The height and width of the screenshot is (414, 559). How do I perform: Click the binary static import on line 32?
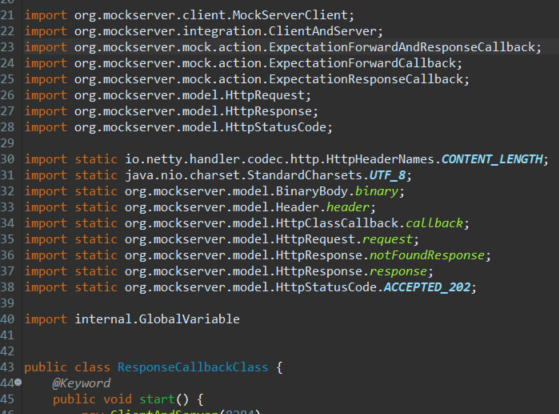[x=377, y=191]
